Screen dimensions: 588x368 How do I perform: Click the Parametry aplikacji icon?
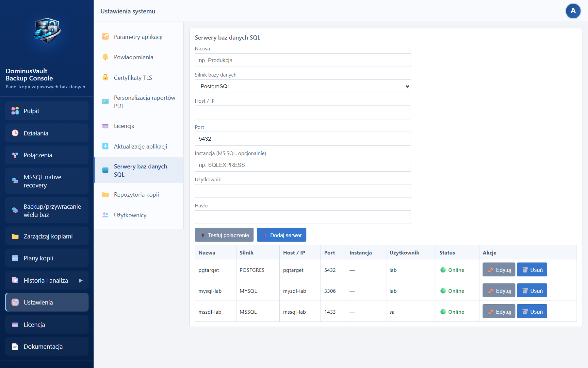(x=105, y=36)
